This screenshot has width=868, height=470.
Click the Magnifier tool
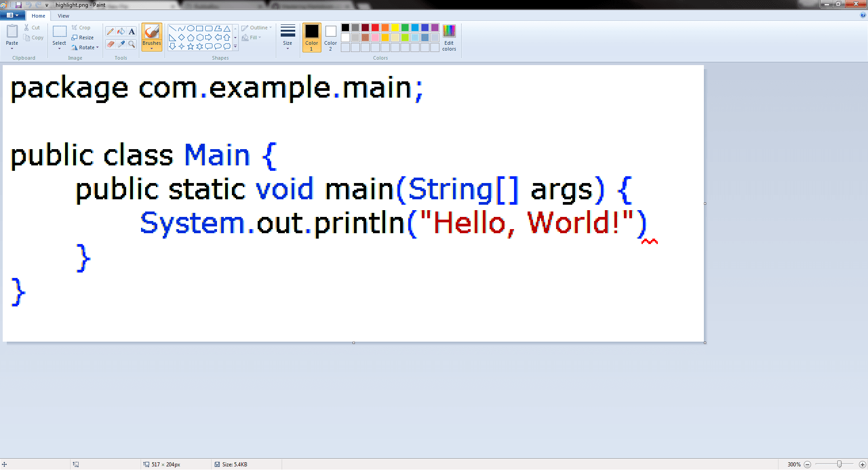coord(132,44)
